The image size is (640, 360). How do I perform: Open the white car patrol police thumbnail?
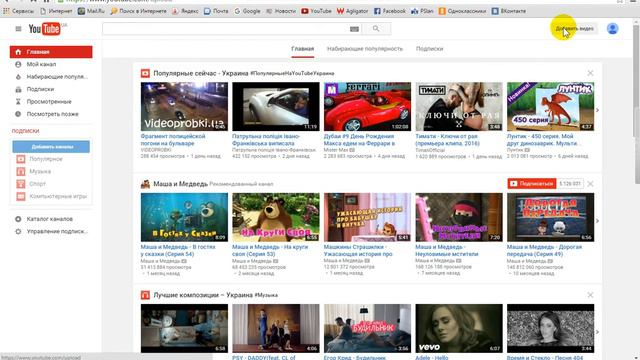tap(276, 107)
